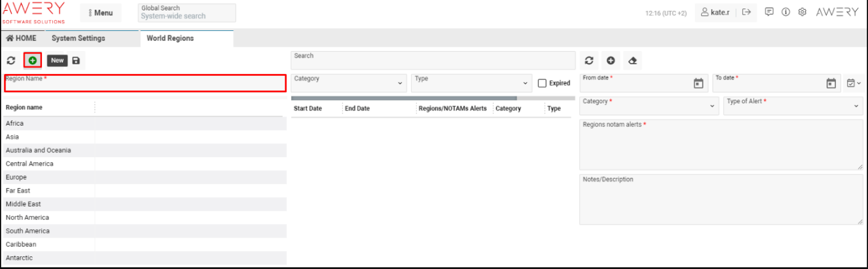
Task: Toggle the Expired checkbox
Action: click(x=543, y=83)
